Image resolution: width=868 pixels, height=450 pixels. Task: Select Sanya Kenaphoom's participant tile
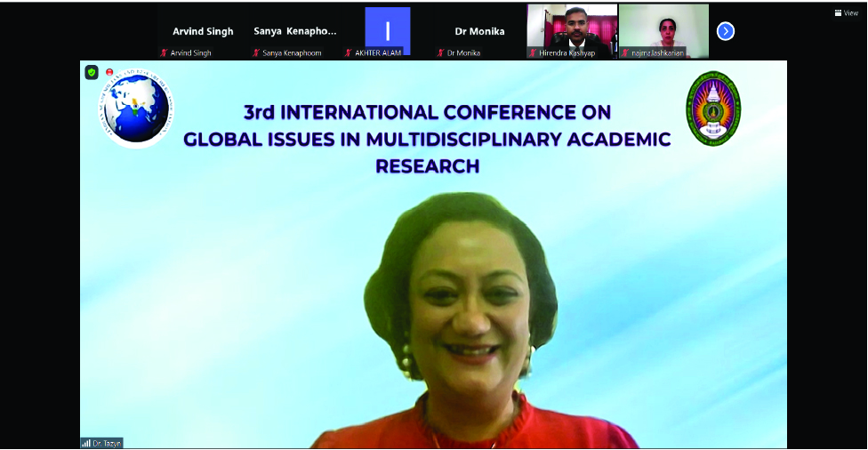(x=295, y=31)
